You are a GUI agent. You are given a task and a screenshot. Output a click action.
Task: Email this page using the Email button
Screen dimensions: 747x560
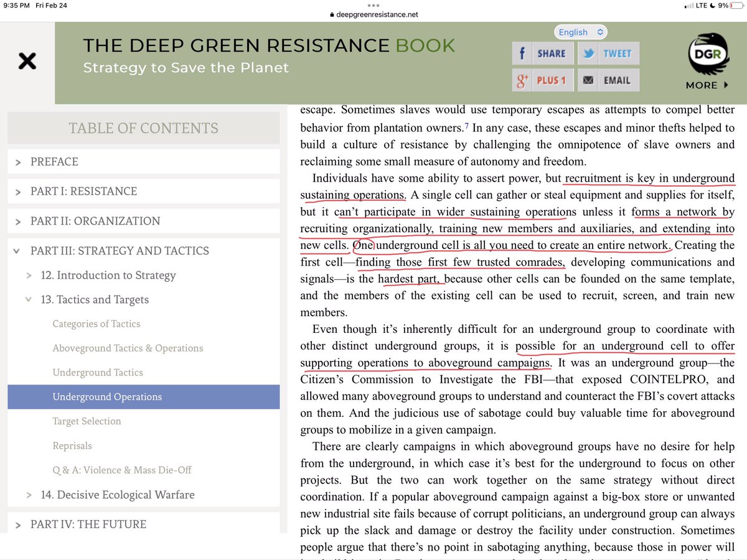tap(608, 80)
